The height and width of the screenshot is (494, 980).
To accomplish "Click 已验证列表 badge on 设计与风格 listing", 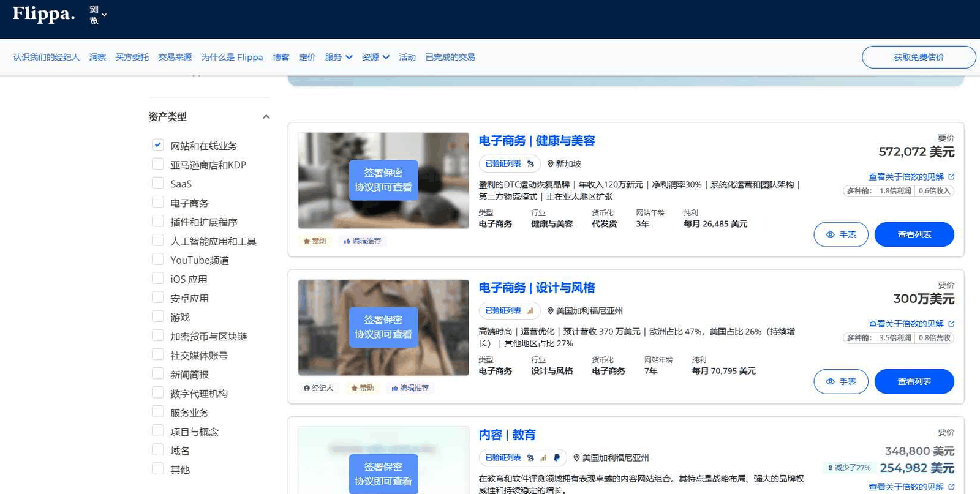I will [x=510, y=310].
